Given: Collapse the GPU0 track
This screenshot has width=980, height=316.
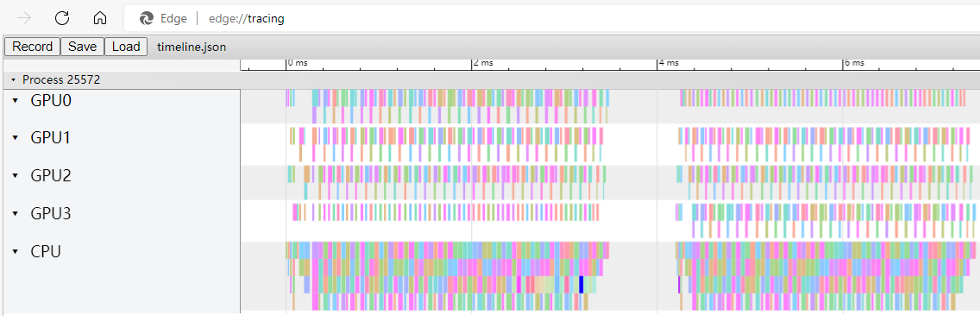Looking at the screenshot, I should tap(16, 101).
